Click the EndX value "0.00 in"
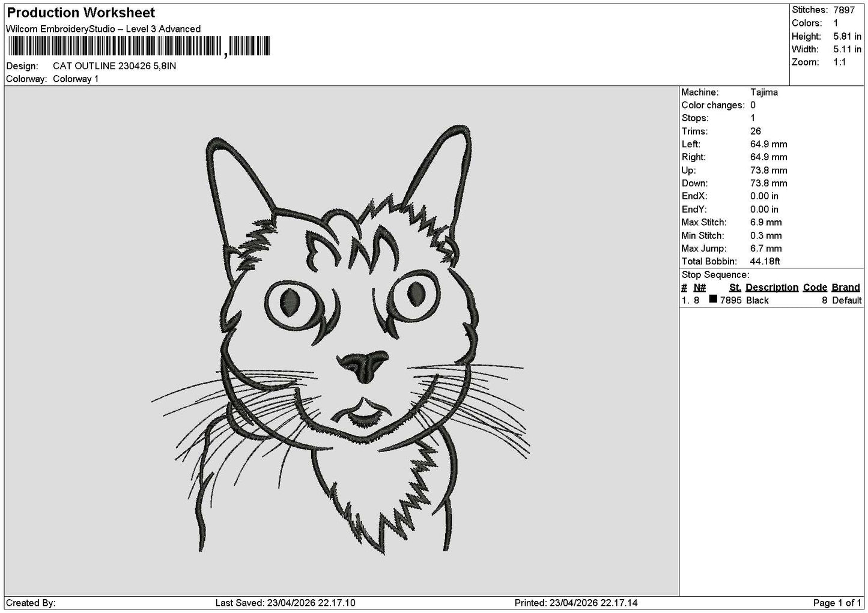 765,196
